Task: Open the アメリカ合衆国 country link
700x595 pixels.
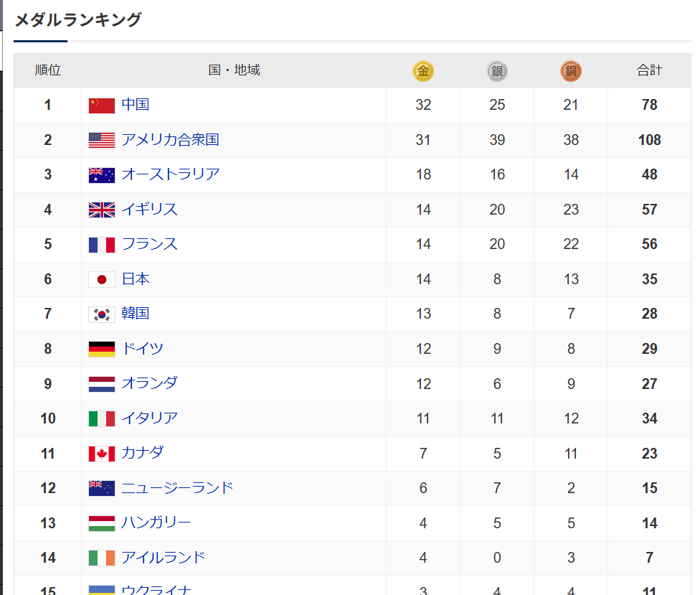Action: 170,140
